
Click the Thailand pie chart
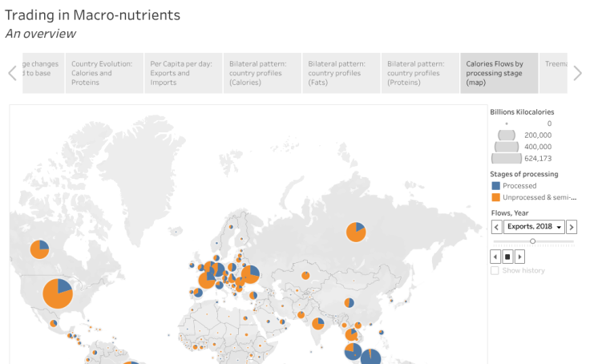coord(352,334)
